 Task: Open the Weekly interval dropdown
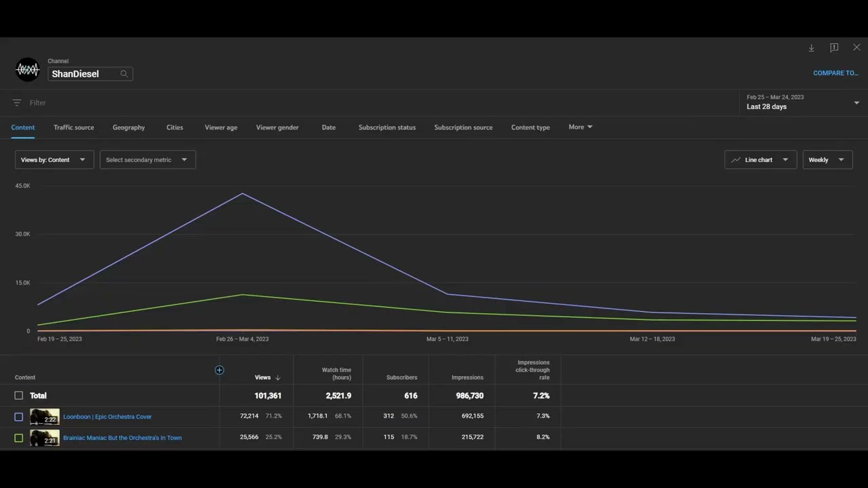[827, 160]
